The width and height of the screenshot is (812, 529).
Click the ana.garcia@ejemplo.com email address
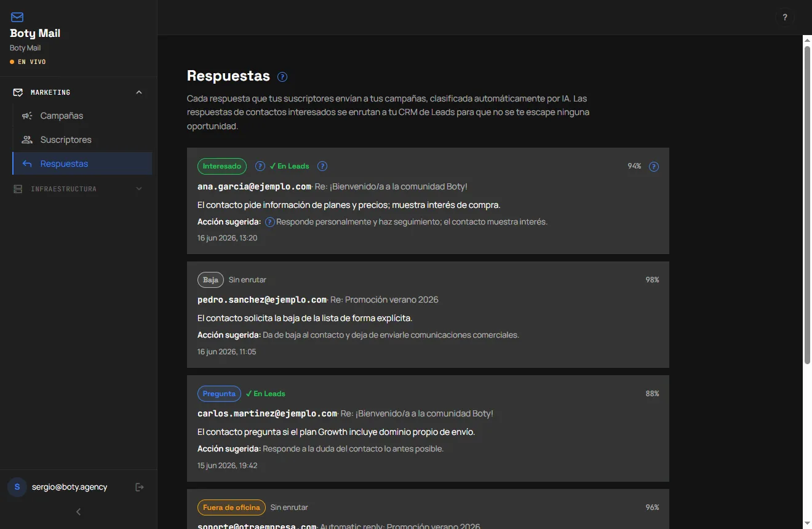[254, 186]
